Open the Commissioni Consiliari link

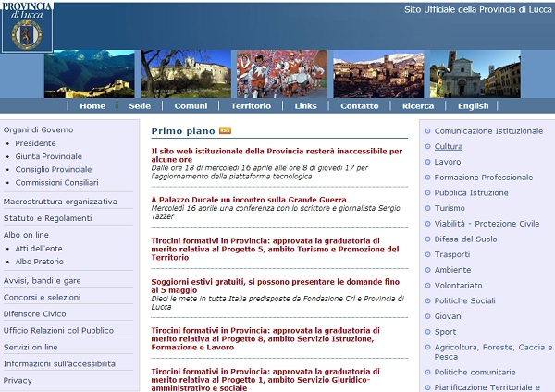56,182
